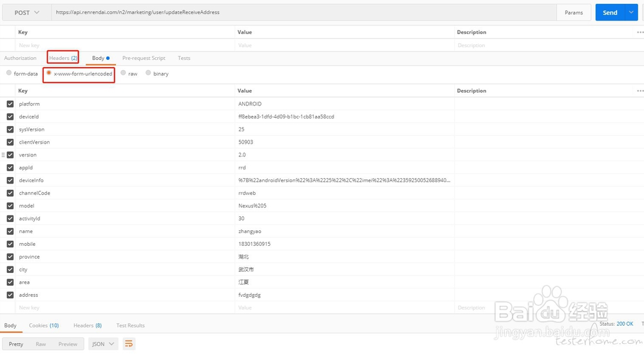Select the response Body tab
The width and height of the screenshot is (644, 354).
[10, 325]
